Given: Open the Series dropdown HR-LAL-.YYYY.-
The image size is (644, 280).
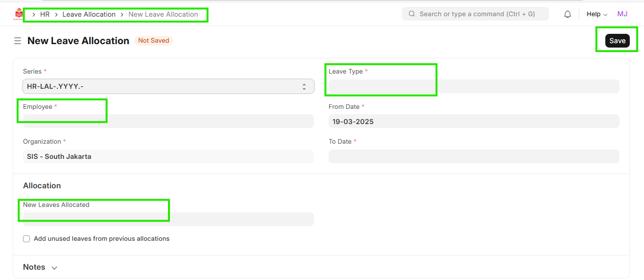Looking at the screenshot, I should (168, 87).
